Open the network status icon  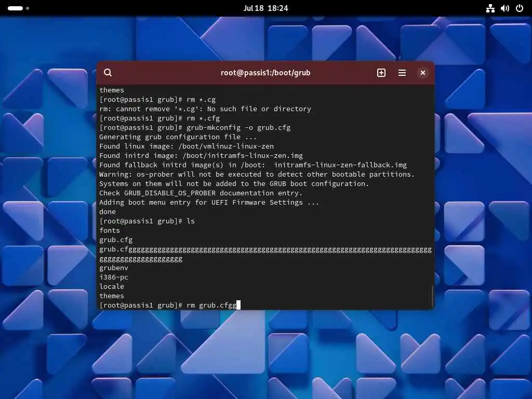click(x=490, y=8)
